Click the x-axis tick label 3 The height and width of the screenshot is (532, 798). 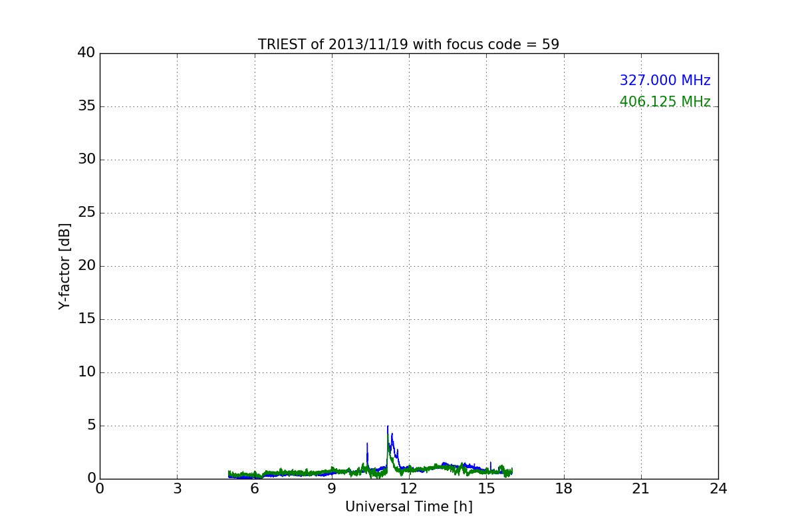(177, 488)
